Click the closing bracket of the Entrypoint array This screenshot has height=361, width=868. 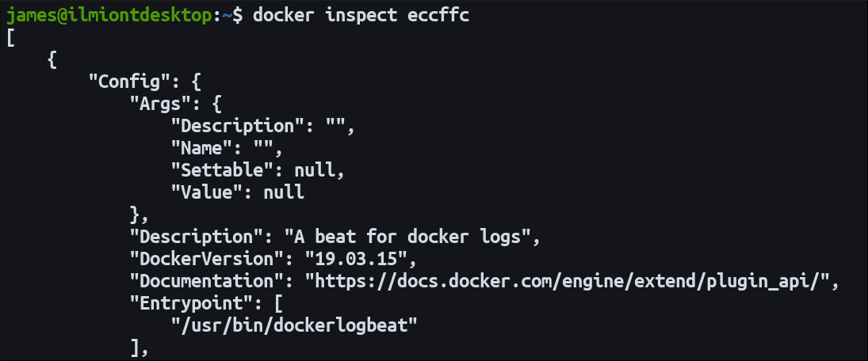[134, 348]
